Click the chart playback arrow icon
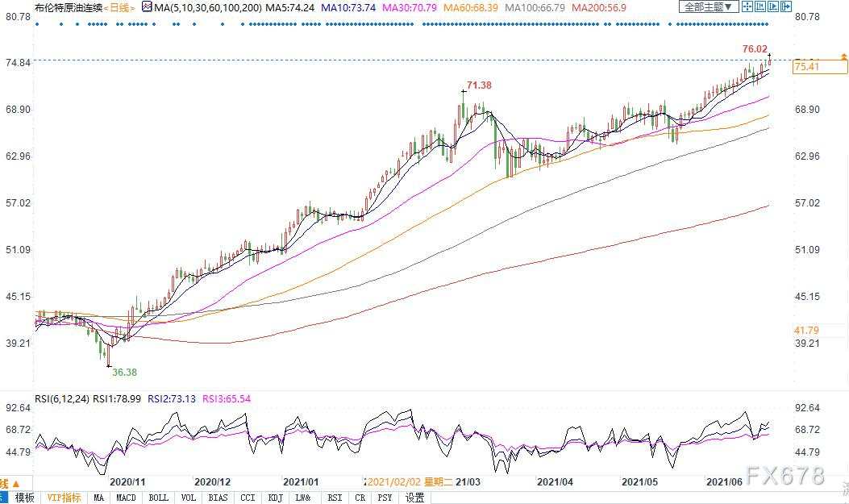Screen dimensions: 849x504 (x=773, y=6)
